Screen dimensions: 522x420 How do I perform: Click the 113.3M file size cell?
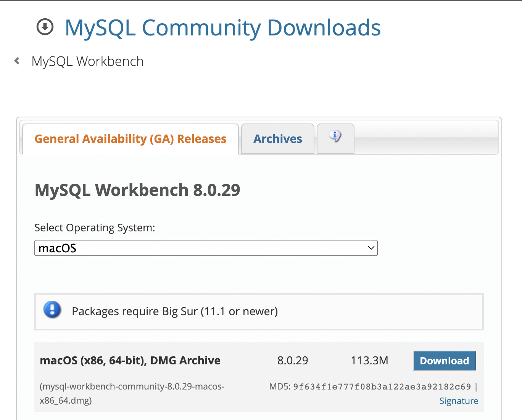click(x=369, y=361)
